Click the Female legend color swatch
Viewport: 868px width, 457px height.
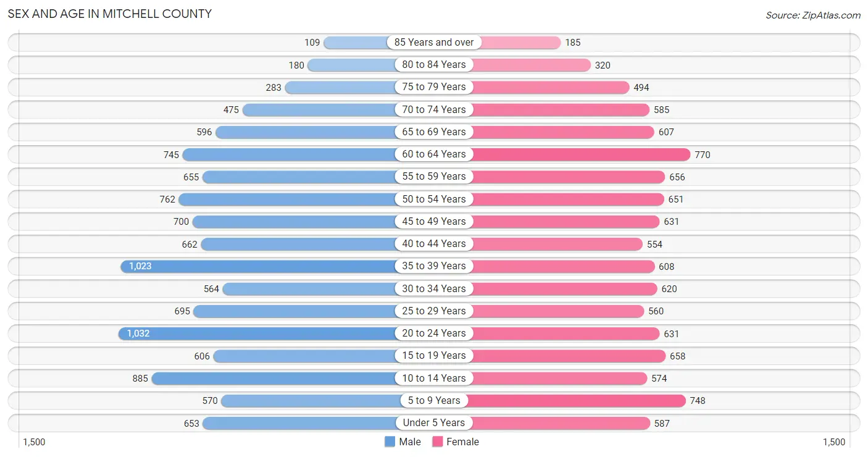[x=438, y=442]
